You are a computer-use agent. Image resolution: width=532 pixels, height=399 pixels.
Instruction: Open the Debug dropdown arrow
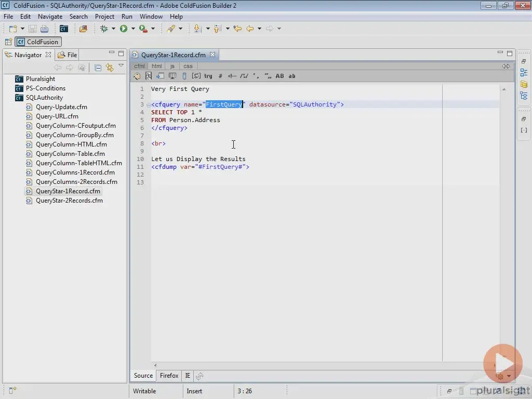coord(113,29)
